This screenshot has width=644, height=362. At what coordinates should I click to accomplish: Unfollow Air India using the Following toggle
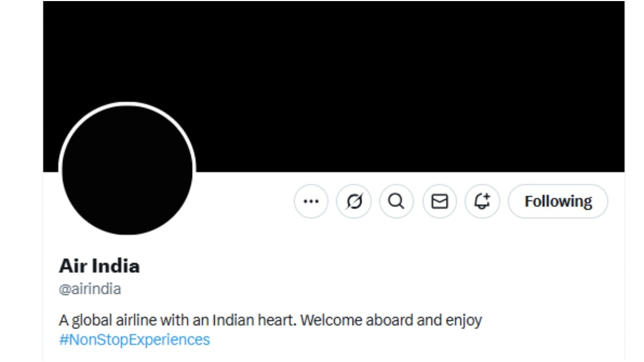click(x=558, y=202)
